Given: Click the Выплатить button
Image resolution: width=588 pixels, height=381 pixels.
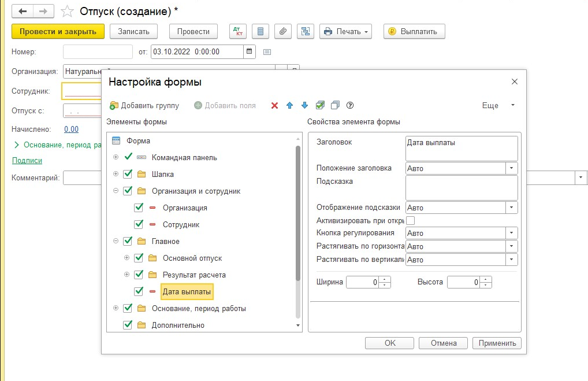Looking at the screenshot, I should pos(414,32).
